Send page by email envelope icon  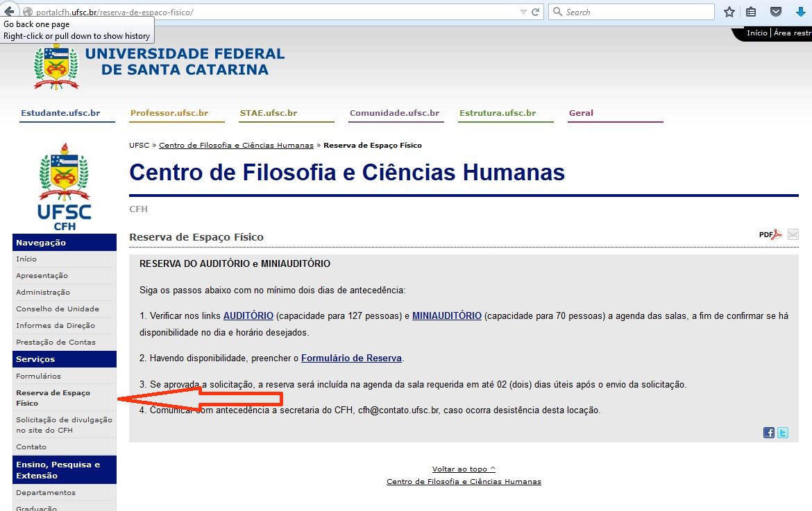[x=793, y=234]
